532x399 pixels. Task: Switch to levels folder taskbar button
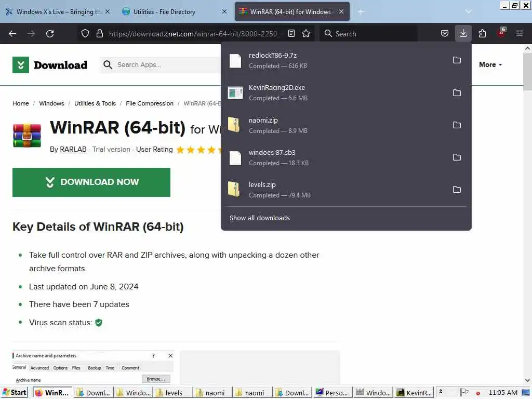click(172, 393)
